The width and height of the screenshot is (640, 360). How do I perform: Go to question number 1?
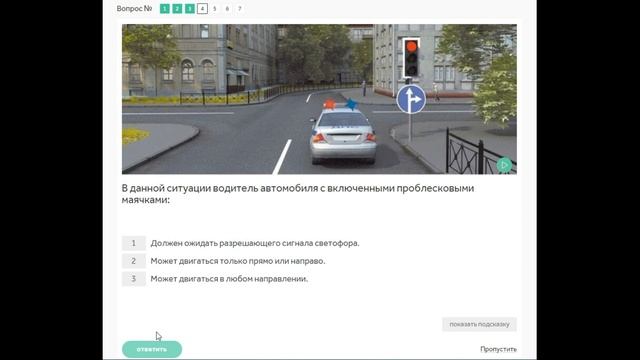pyautogui.click(x=164, y=9)
